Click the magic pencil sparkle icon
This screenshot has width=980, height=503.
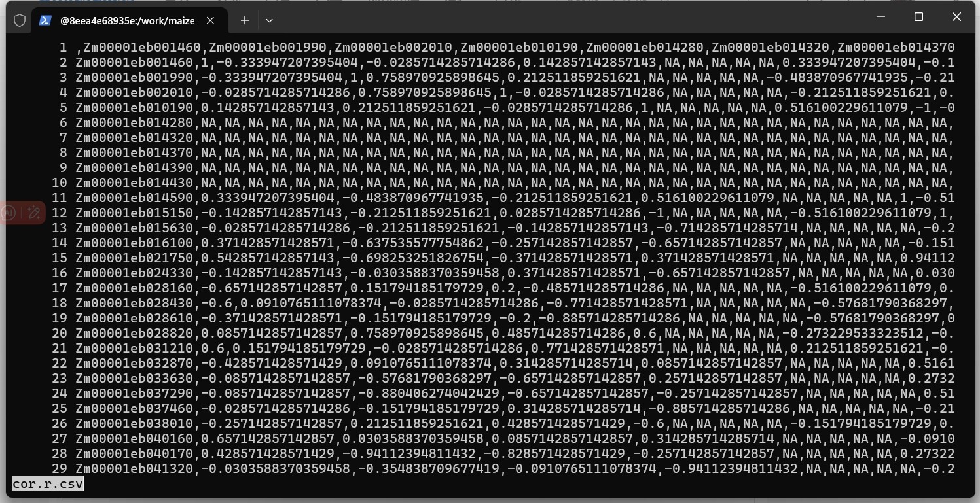34,212
